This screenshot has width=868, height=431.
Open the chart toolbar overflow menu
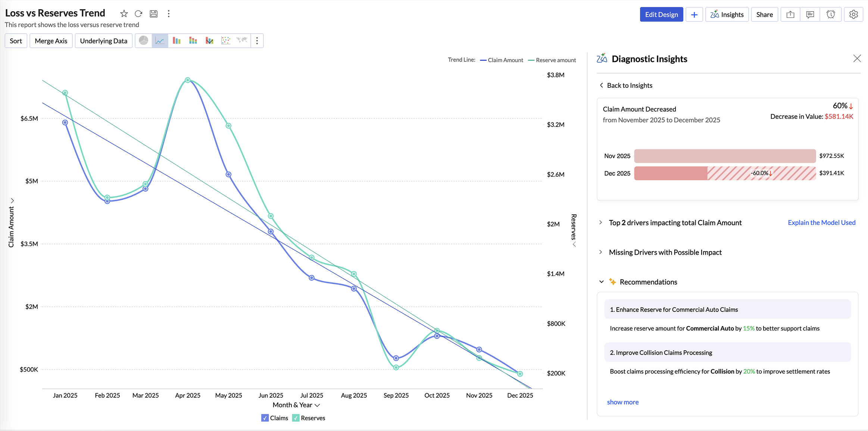pos(257,40)
